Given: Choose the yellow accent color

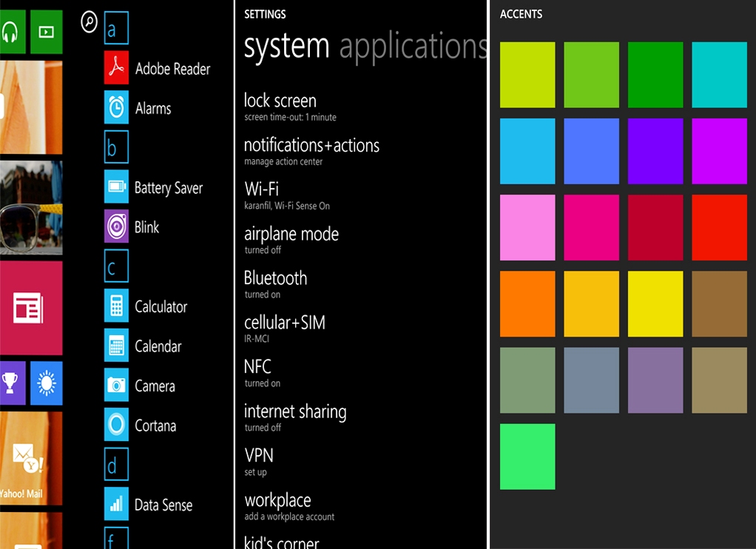Looking at the screenshot, I should pyautogui.click(x=655, y=303).
